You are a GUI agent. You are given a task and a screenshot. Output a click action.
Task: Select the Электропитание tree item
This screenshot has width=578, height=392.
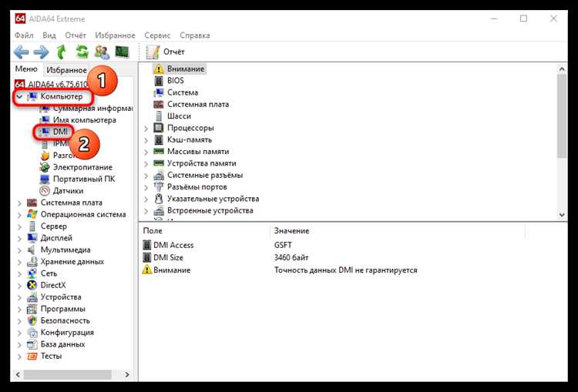[82, 167]
